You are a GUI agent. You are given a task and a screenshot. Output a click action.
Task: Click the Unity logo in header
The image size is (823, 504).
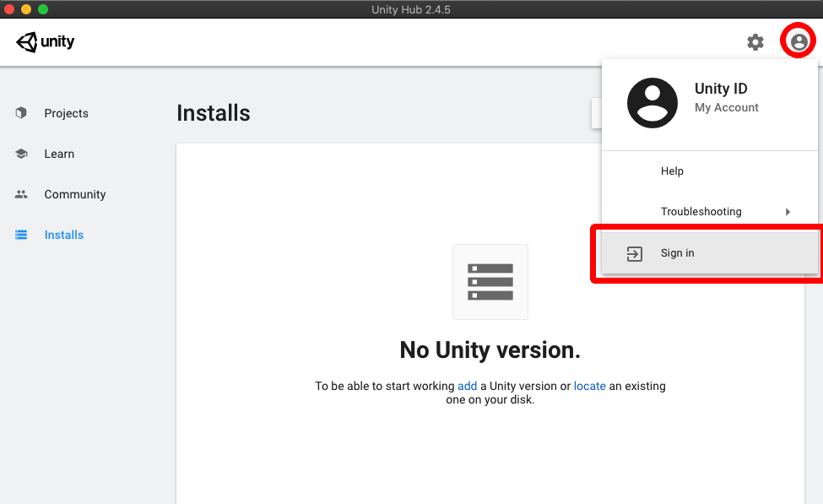click(45, 41)
